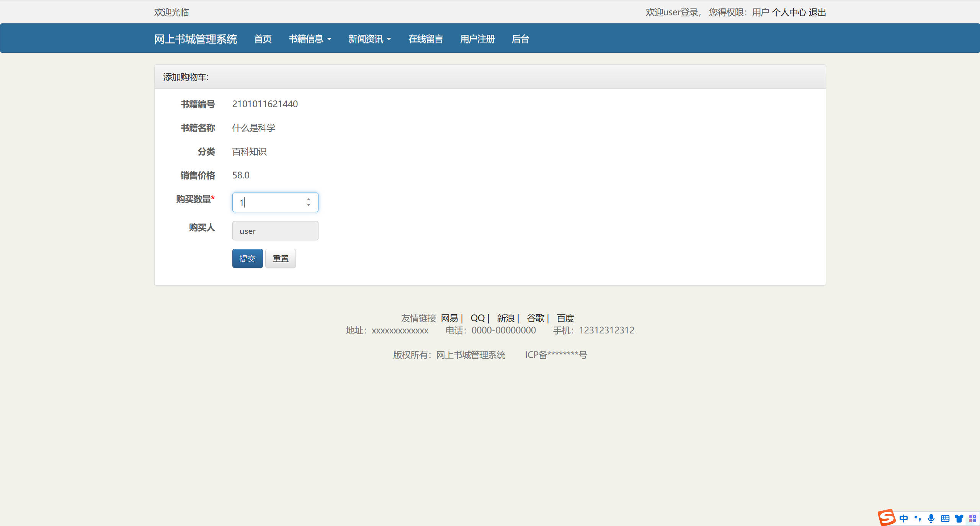Go to the 后台 admin section
The height and width of the screenshot is (526, 980).
[x=520, y=39]
